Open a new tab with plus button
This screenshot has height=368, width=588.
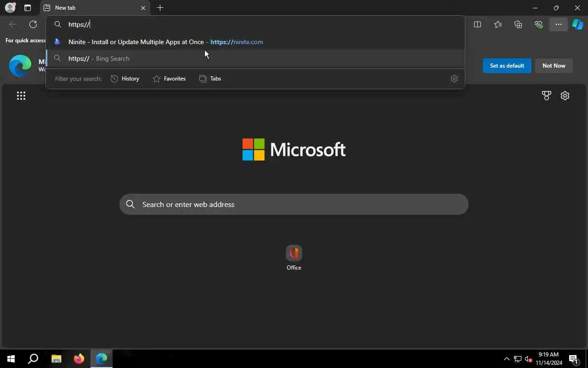(x=160, y=8)
